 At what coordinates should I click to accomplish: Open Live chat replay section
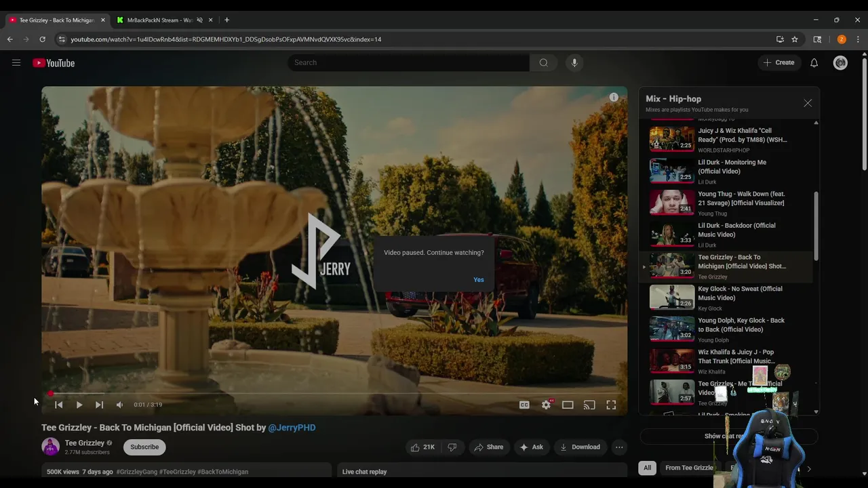pos(482,472)
